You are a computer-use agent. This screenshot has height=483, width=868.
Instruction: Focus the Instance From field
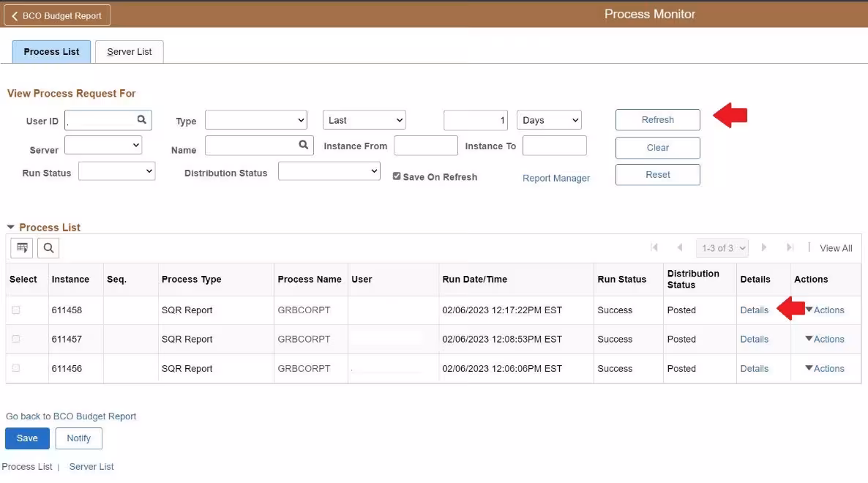[426, 146]
